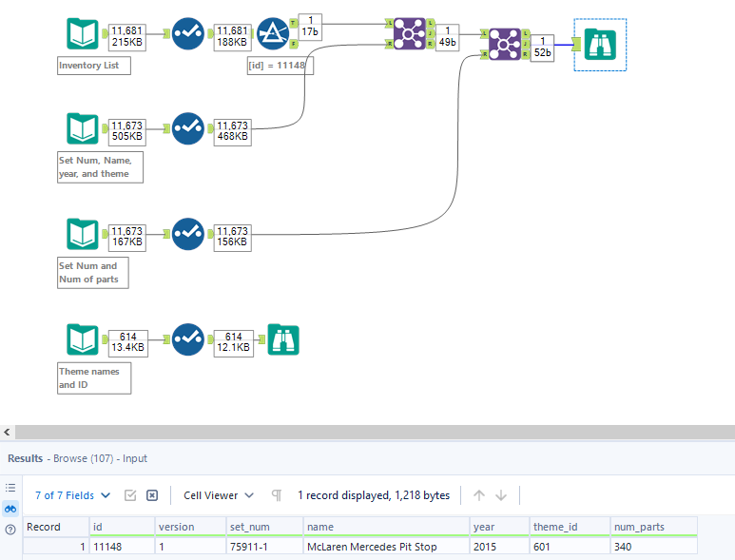The width and height of the screenshot is (735, 560).
Task: Deselect all fields X icon in results
Action: click(152, 495)
